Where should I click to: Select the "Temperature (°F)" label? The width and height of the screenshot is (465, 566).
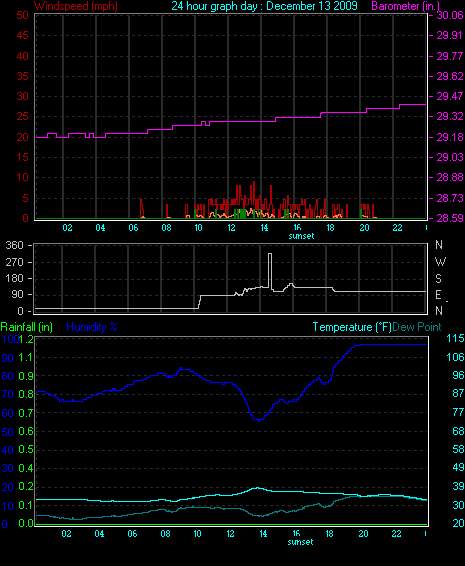coord(352,327)
